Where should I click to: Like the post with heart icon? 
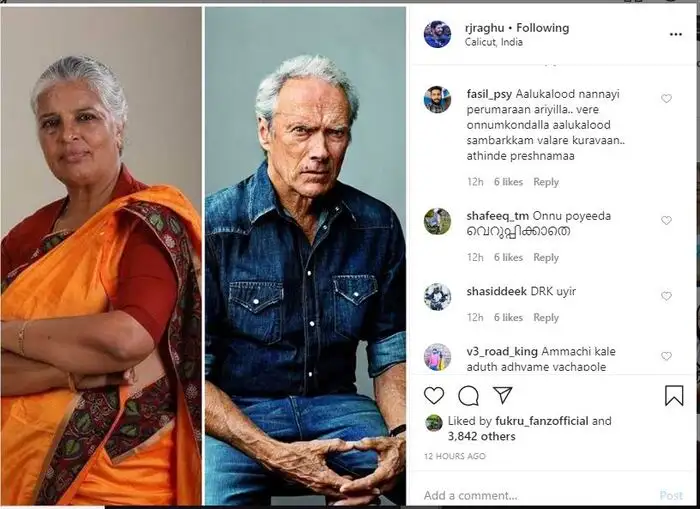pos(433,396)
